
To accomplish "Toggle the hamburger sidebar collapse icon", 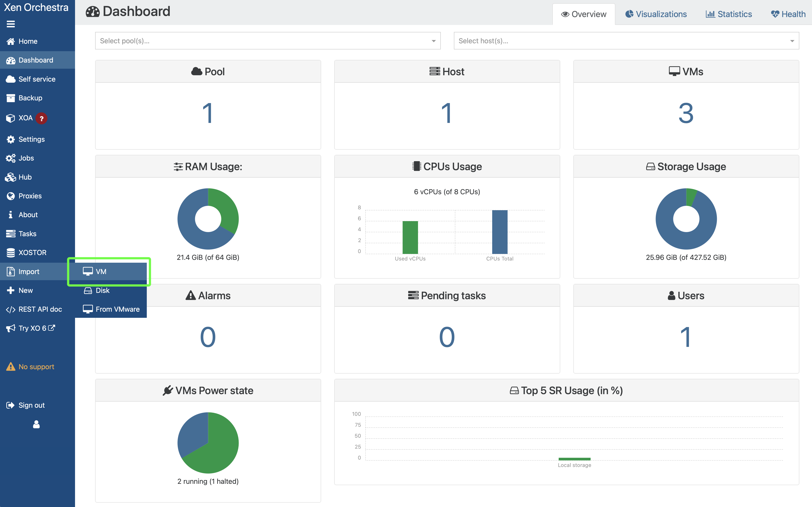I will pos(11,24).
